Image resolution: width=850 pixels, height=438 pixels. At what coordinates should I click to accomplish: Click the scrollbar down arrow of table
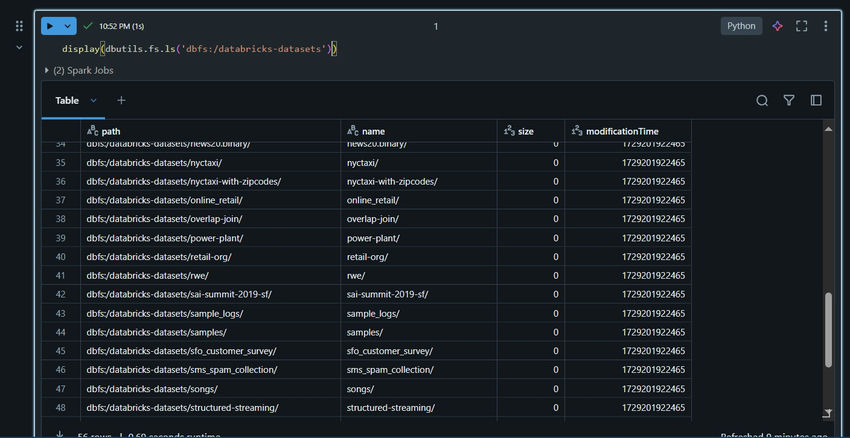point(828,413)
